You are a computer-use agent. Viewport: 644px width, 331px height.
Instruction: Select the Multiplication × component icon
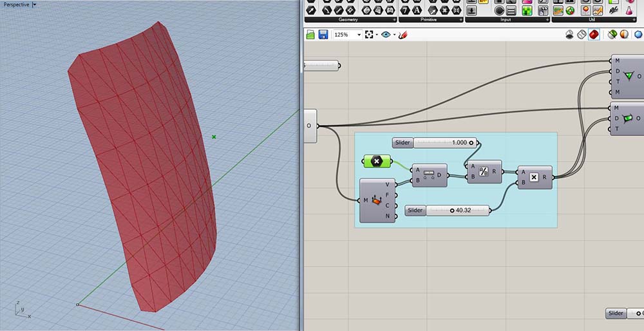533,177
